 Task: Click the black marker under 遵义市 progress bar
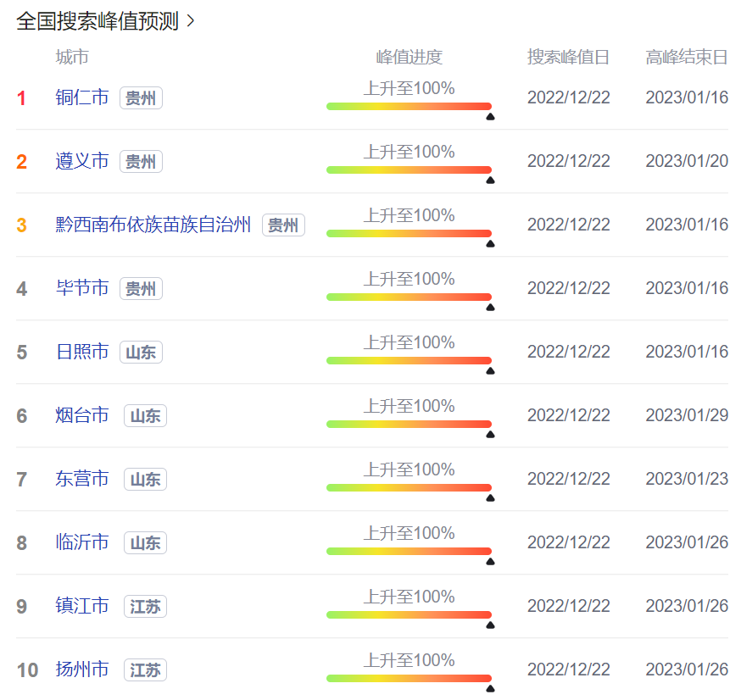tap(491, 181)
